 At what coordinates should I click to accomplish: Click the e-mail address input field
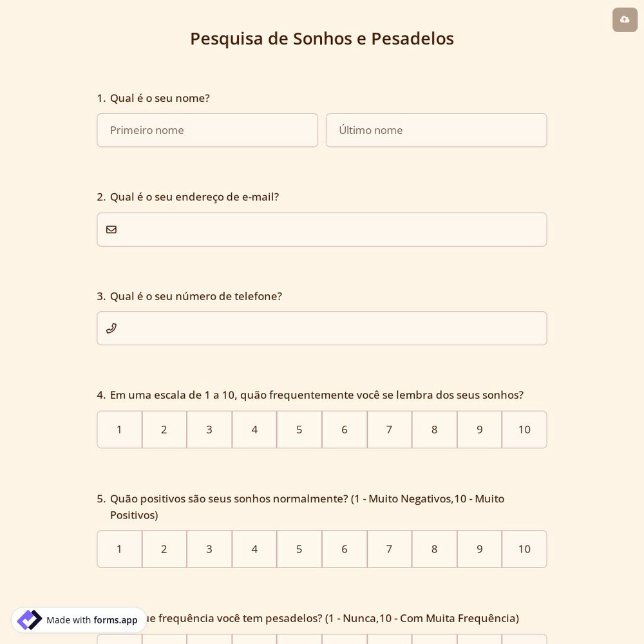tap(322, 229)
